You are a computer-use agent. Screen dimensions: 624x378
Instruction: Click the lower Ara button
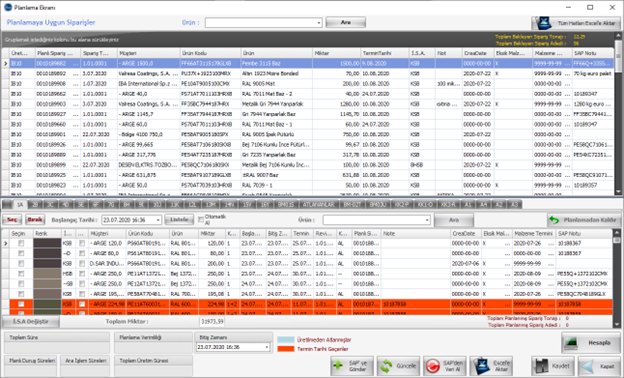454,220
